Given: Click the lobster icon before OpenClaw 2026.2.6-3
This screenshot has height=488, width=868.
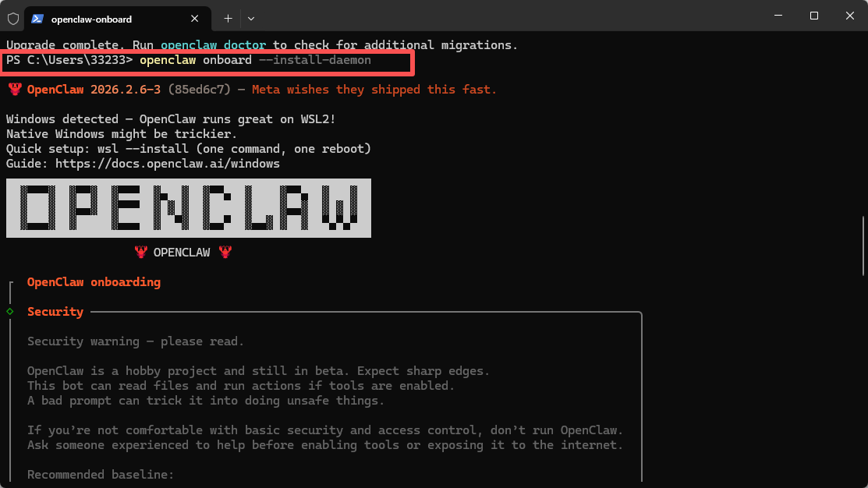Looking at the screenshot, I should (15, 89).
